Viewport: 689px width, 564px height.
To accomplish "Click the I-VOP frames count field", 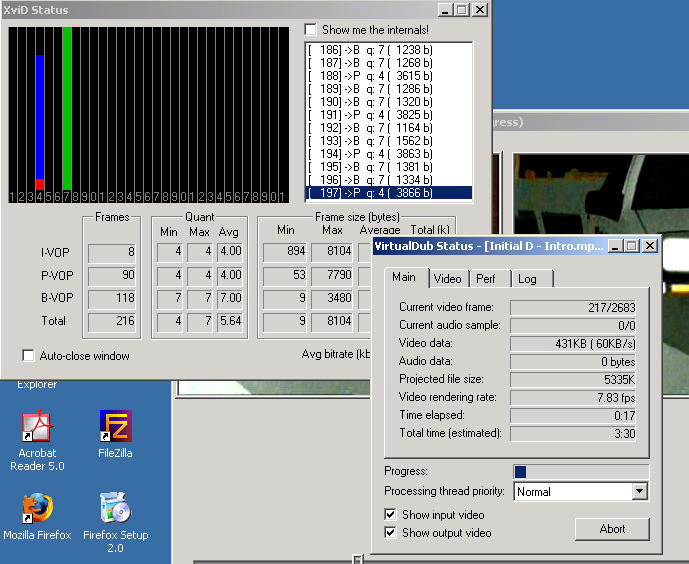I will (112, 253).
